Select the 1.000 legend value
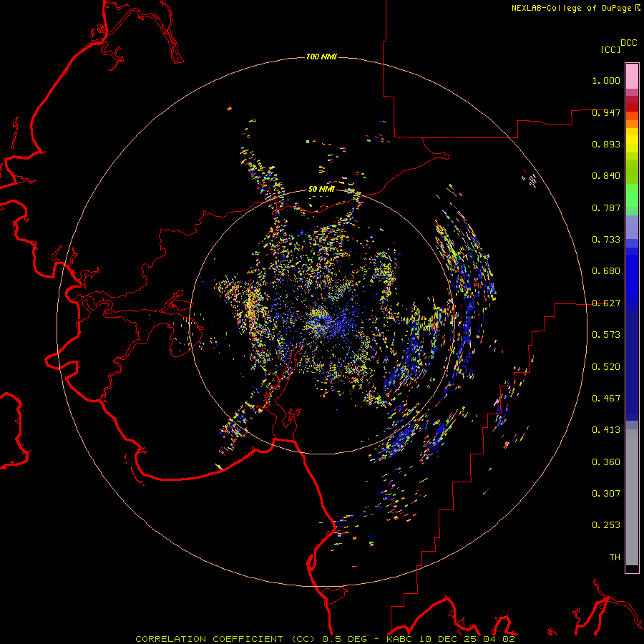The height and width of the screenshot is (644, 644). (606, 80)
